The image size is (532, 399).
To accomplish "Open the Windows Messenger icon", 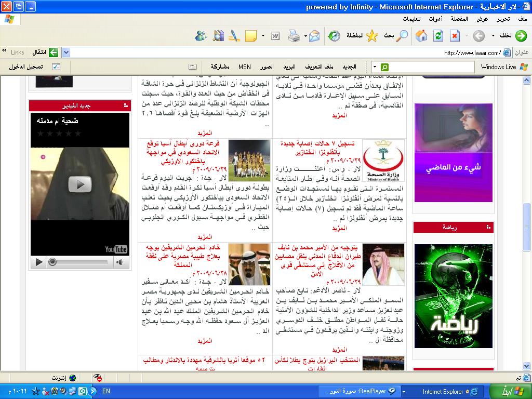I will pos(201,36).
